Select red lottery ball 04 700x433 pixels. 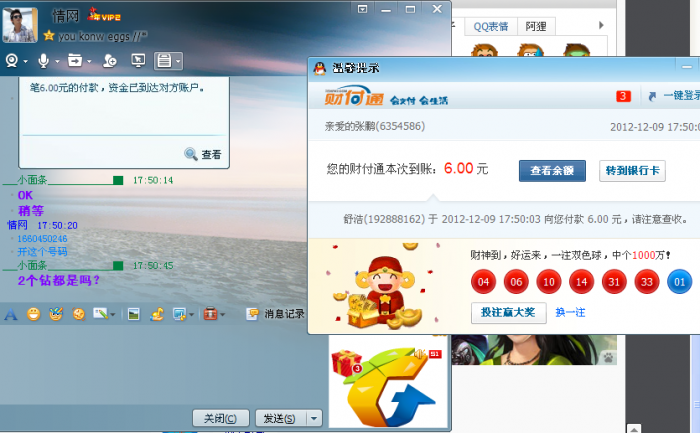pos(483,282)
